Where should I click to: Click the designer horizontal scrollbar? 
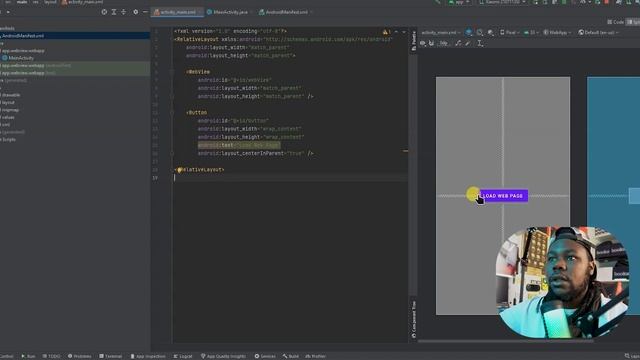(x=505, y=341)
